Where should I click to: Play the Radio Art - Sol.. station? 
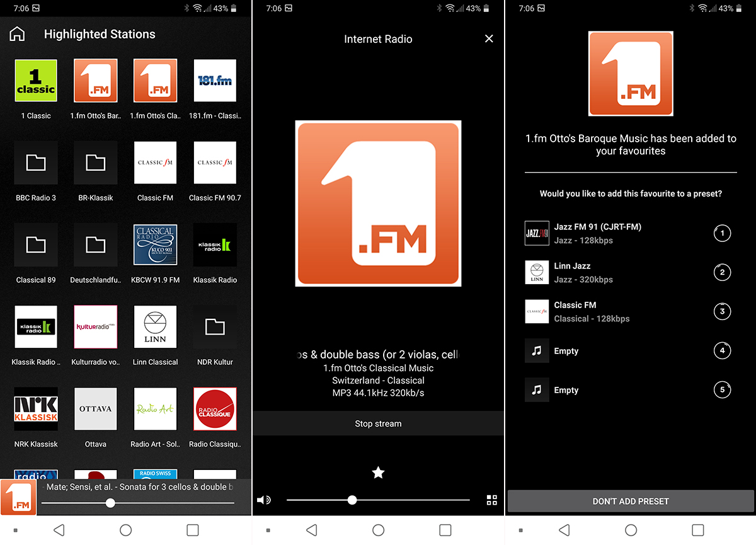(155, 408)
